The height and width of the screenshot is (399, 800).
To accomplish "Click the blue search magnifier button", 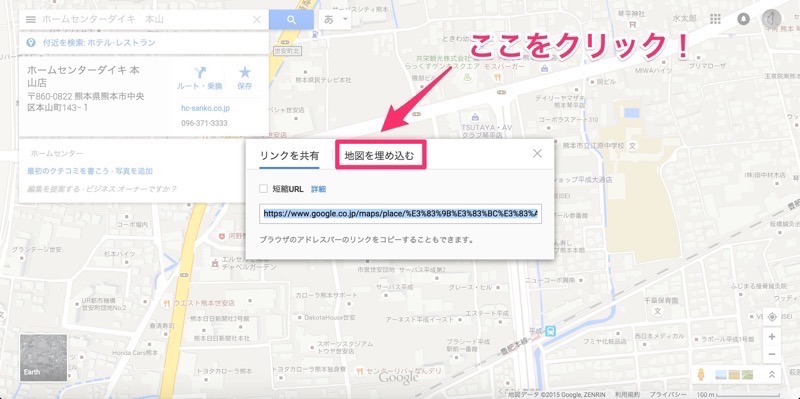I will (x=291, y=20).
